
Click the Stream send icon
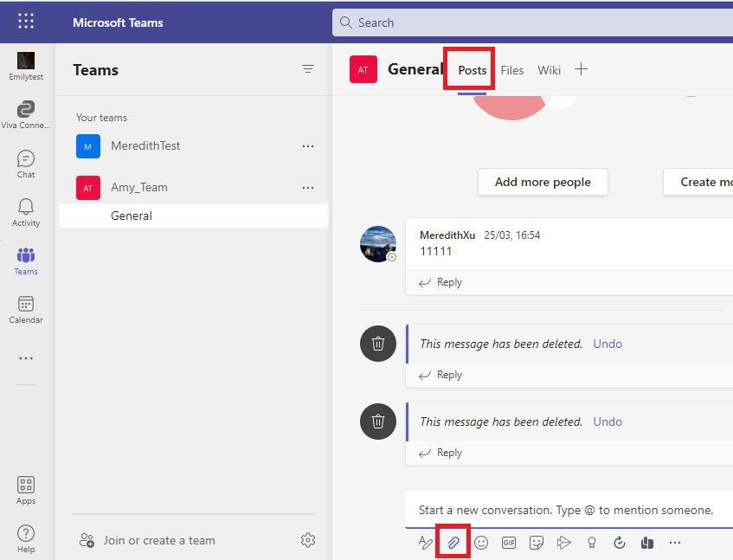[x=564, y=543]
